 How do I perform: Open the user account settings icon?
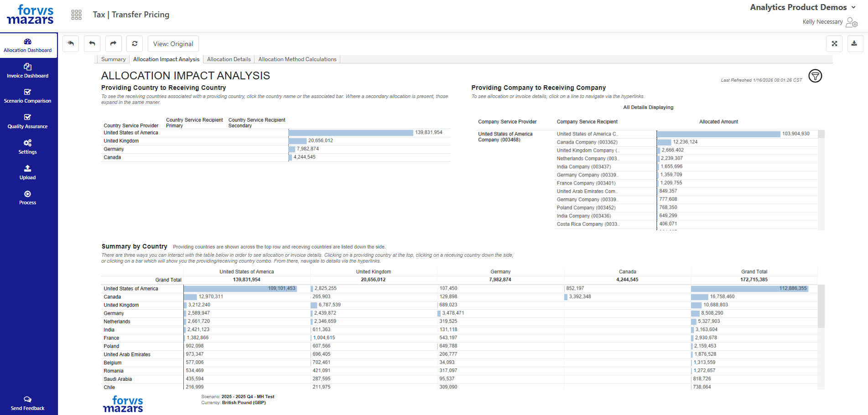pos(852,22)
